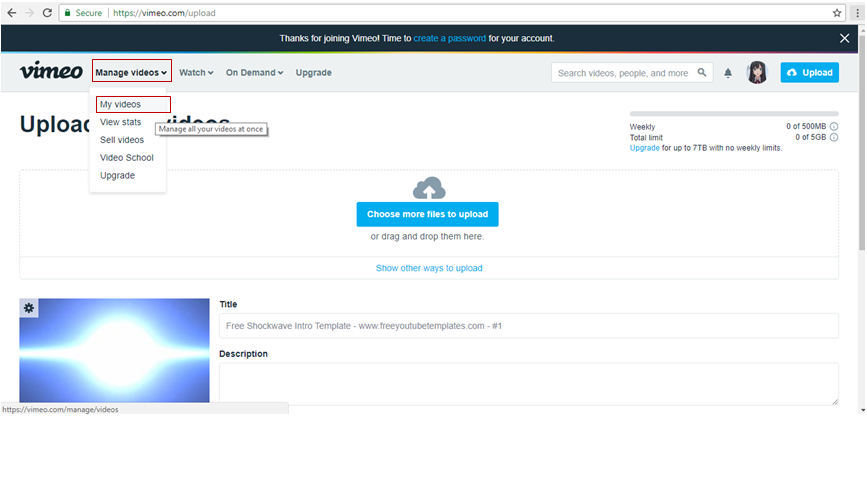867x499 pixels.
Task: Click the browser forward arrow
Action: click(29, 13)
